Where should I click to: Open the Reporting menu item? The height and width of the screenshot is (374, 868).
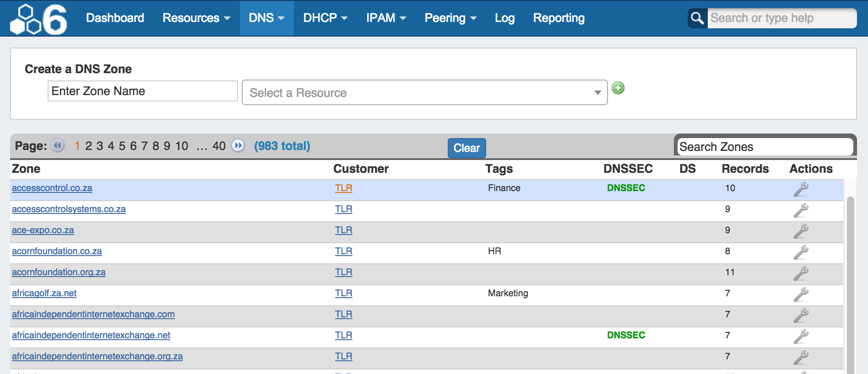[x=559, y=18]
